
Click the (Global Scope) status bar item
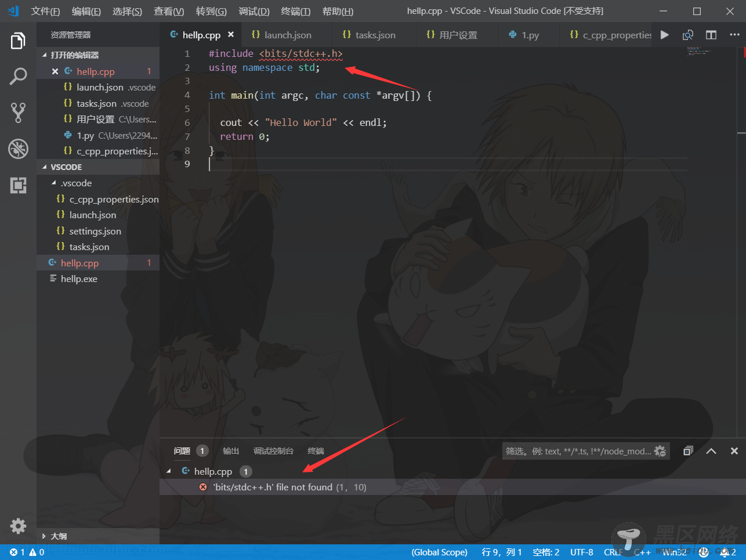pyautogui.click(x=439, y=552)
